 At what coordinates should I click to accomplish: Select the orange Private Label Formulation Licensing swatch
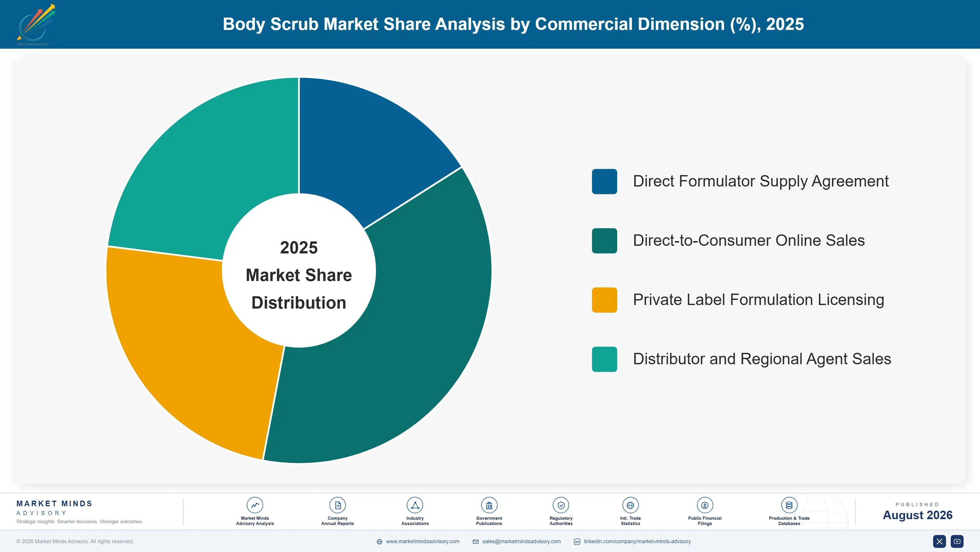click(x=604, y=300)
